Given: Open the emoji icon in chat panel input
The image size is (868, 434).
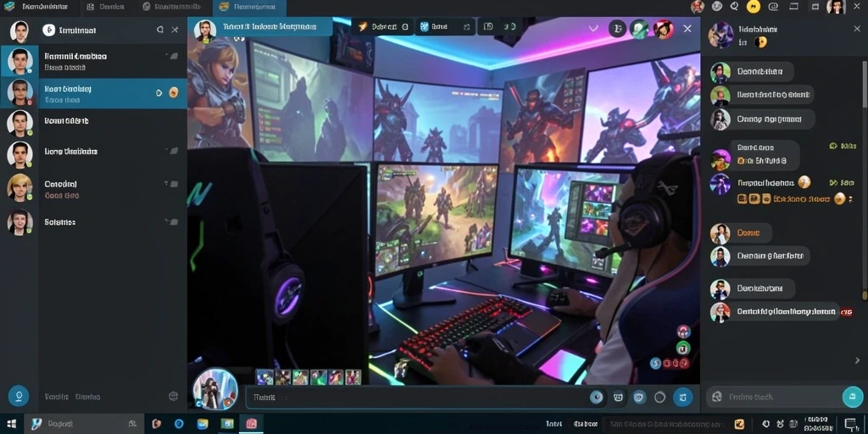Looking at the screenshot, I should tap(717, 397).
